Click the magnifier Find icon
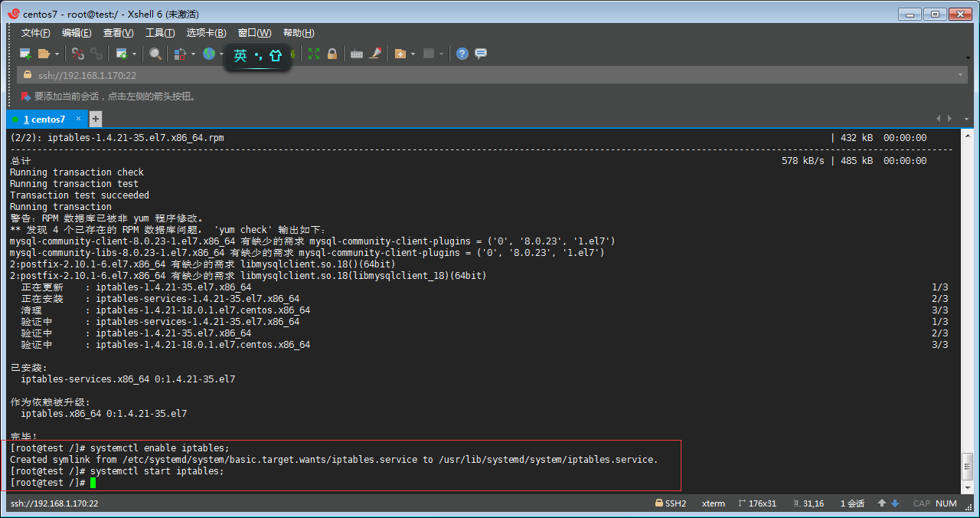 click(x=155, y=54)
